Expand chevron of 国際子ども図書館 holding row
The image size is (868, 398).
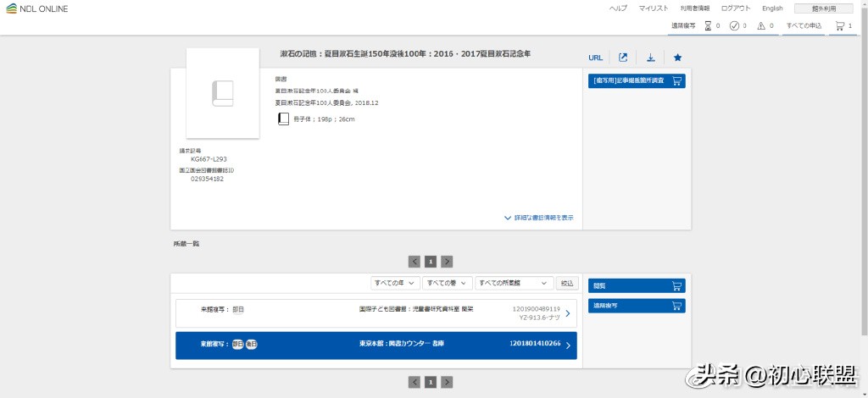(x=567, y=313)
